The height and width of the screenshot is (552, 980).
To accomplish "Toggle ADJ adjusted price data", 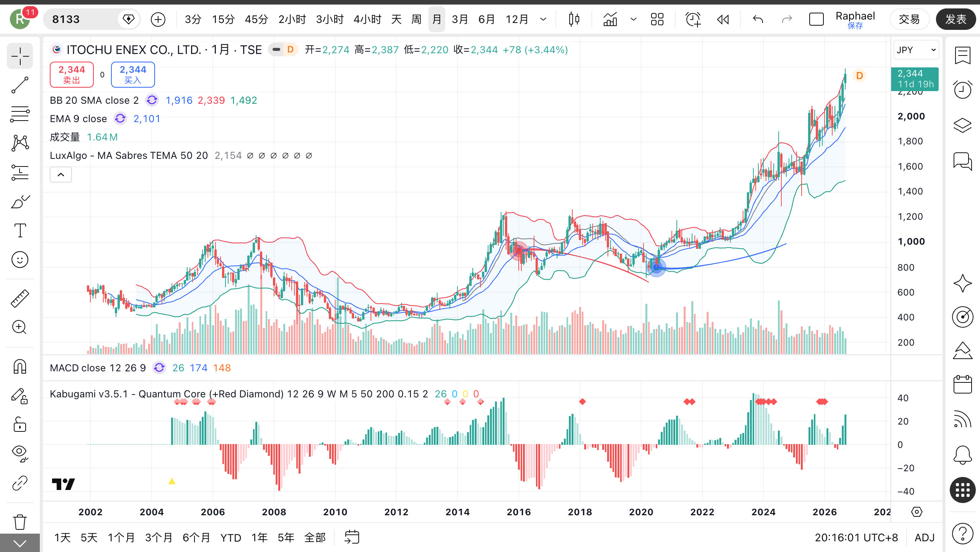I will pos(924,537).
